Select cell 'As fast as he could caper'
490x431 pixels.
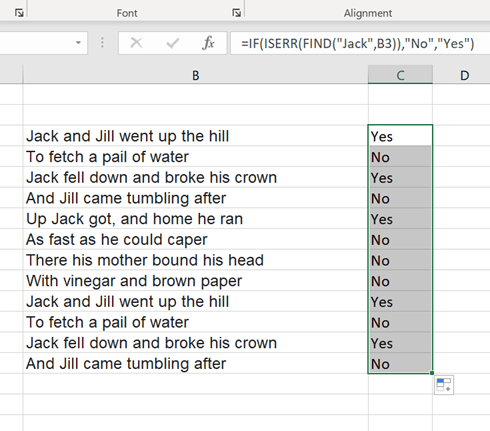[x=196, y=239]
